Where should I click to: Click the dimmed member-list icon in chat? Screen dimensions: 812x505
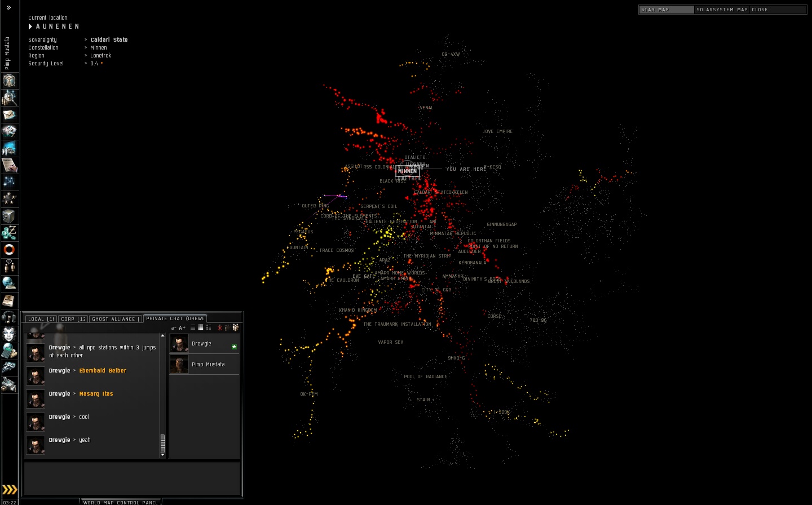[x=228, y=327]
